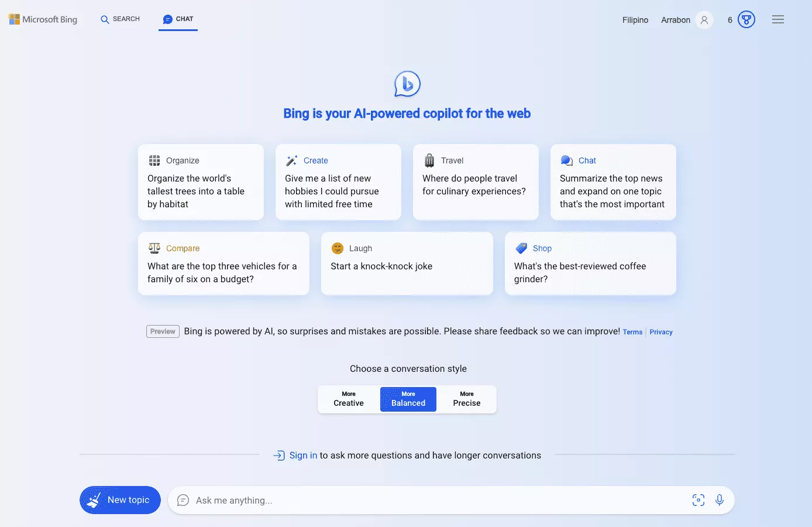Select the tallest trees table suggestion

(201, 182)
